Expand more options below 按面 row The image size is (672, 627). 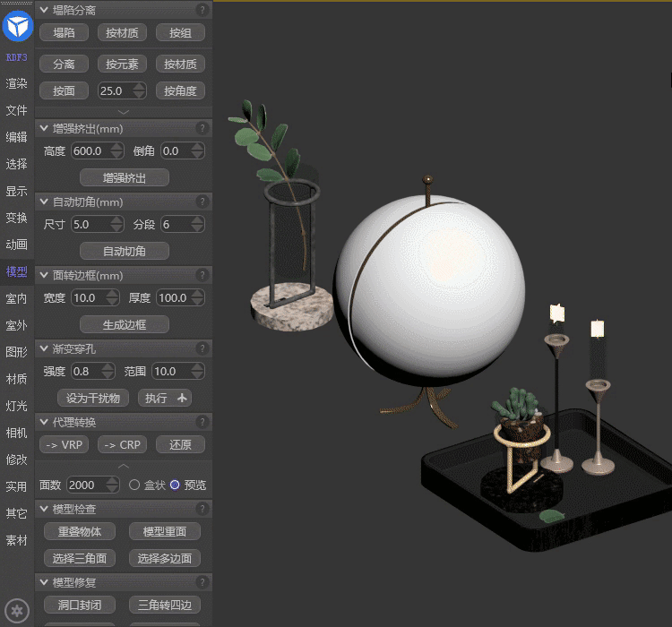pos(124,112)
